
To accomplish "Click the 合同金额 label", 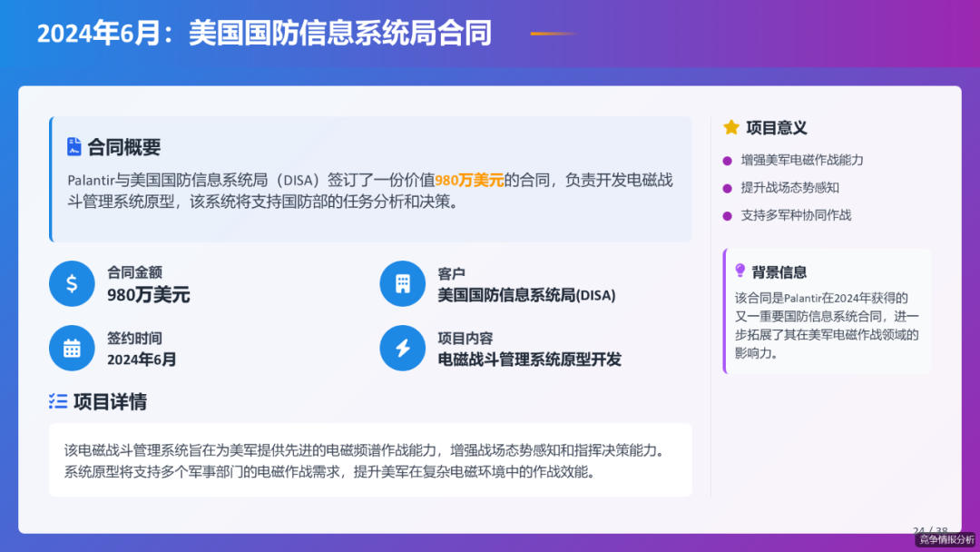I will tap(134, 272).
